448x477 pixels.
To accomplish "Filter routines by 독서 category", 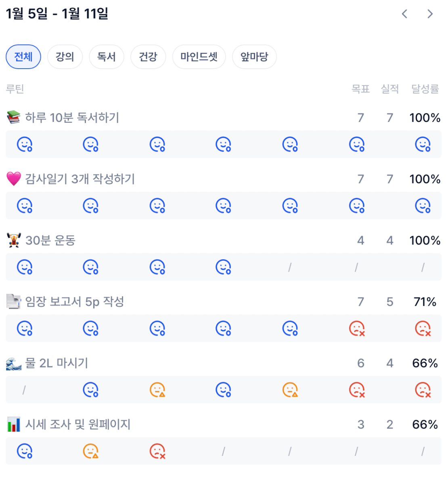I will [x=107, y=57].
